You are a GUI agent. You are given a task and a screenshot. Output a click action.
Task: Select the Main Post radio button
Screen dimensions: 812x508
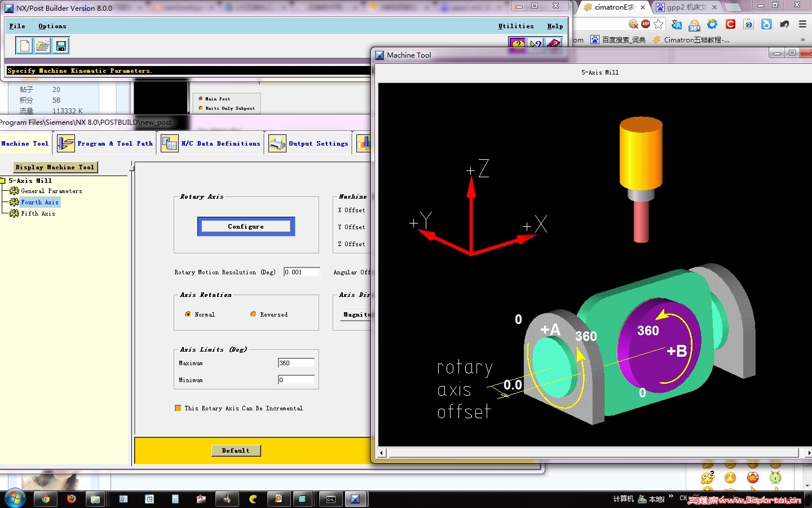click(x=200, y=99)
